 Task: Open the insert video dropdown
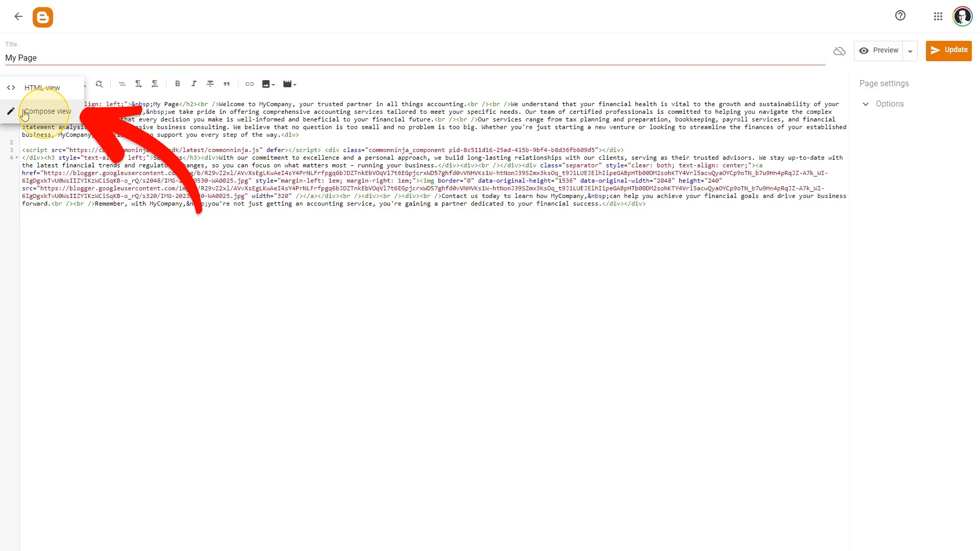coord(290,84)
